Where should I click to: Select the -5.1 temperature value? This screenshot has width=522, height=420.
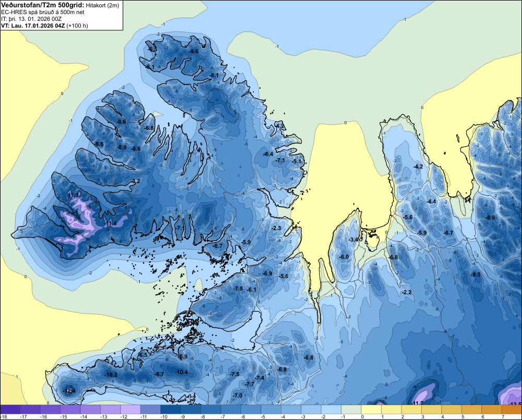click(296, 161)
